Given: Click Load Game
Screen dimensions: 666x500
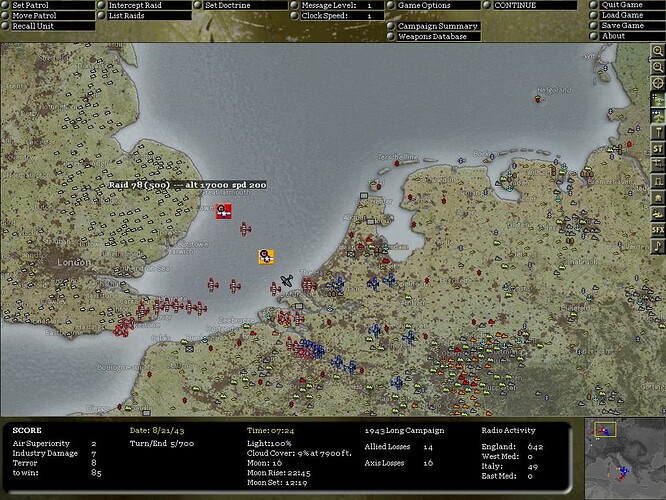Looking at the screenshot, I should (x=627, y=15).
